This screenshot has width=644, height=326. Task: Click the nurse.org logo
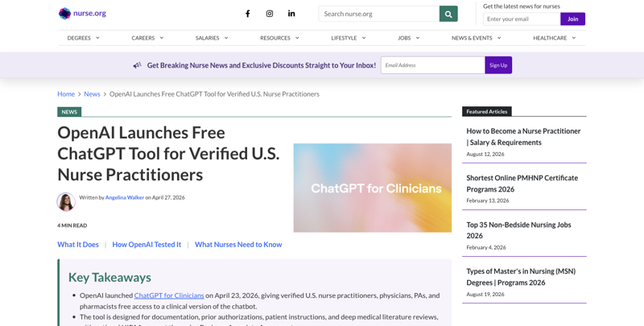tap(82, 14)
